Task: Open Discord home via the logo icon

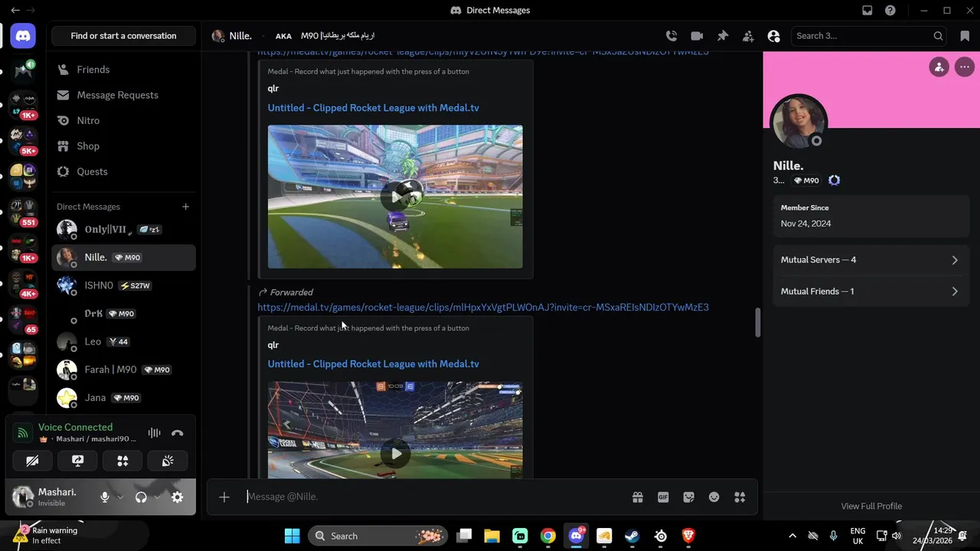Action: [23, 36]
